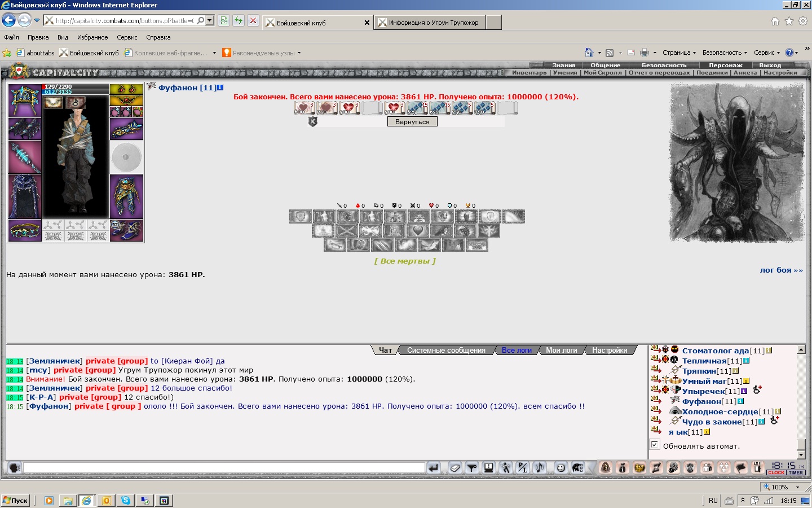Screen dimensions: 812x508
Task: Use the pink-heart 750 HP healing scroll
Action: click(x=326, y=108)
